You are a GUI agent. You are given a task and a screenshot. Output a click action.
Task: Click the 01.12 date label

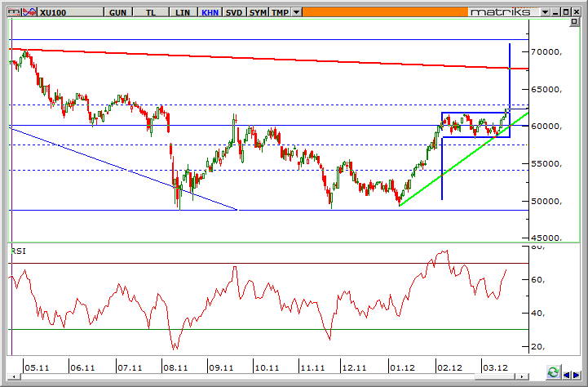(x=402, y=367)
